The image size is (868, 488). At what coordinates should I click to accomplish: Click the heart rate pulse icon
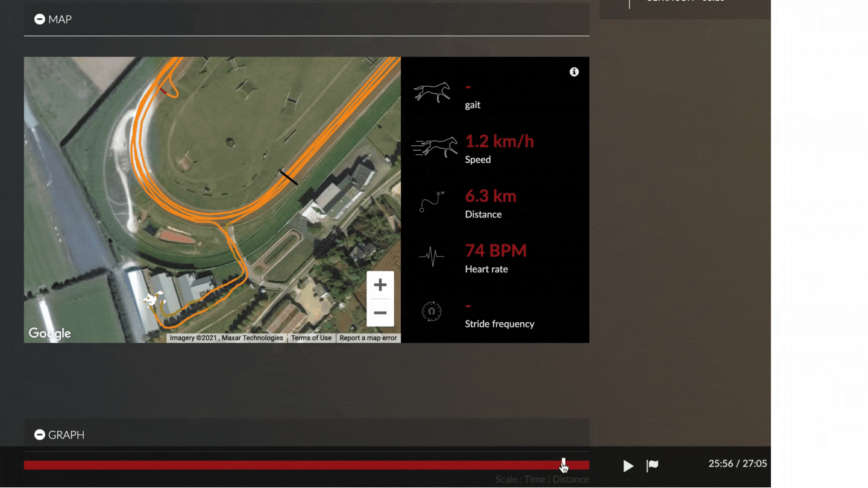coord(432,257)
